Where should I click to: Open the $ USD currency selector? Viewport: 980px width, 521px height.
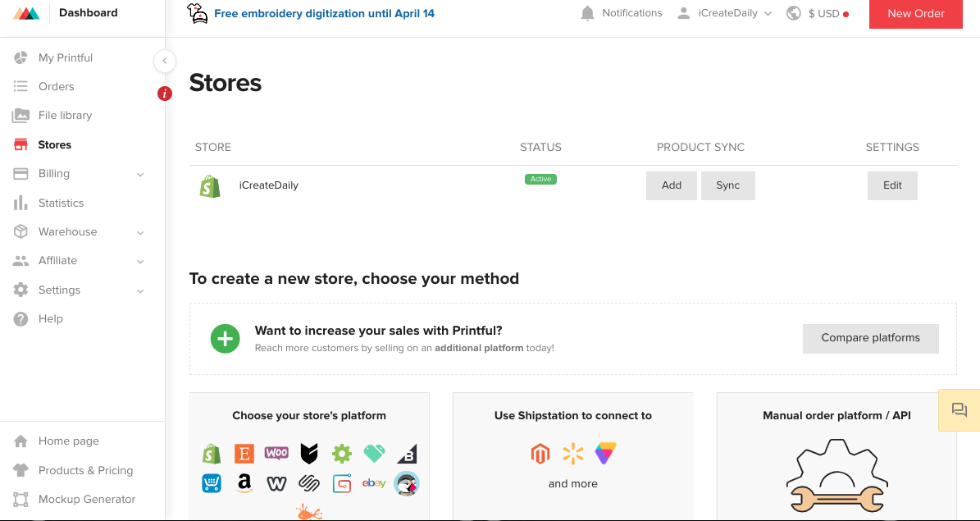[818, 13]
